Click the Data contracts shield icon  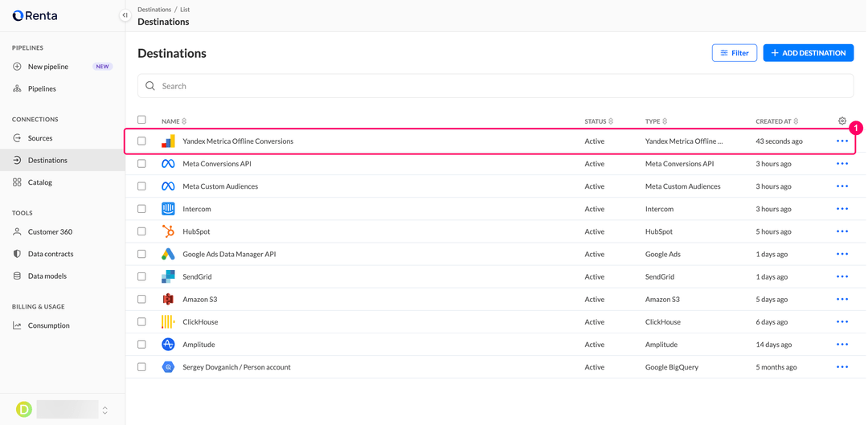17,254
